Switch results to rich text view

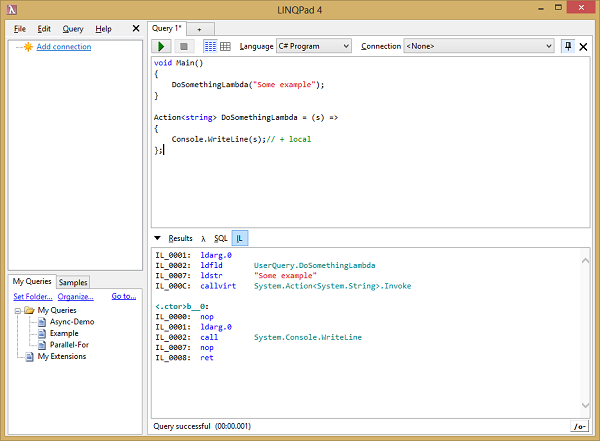(210, 46)
